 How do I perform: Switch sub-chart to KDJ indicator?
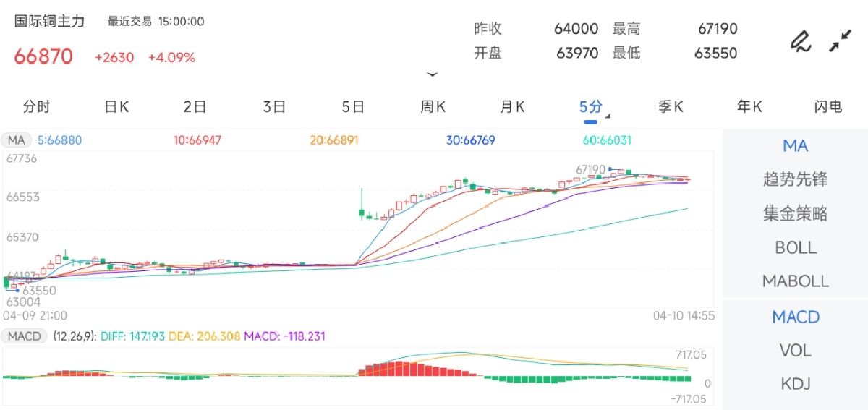(x=796, y=384)
